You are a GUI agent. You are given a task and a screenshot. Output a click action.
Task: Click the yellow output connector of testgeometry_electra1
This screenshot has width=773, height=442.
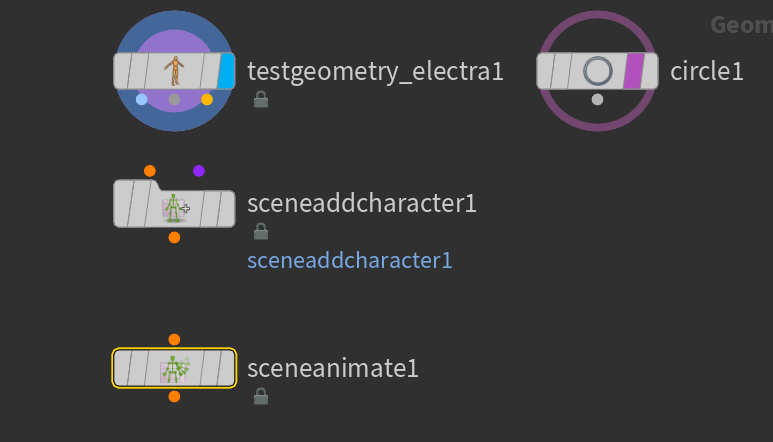[x=207, y=100]
